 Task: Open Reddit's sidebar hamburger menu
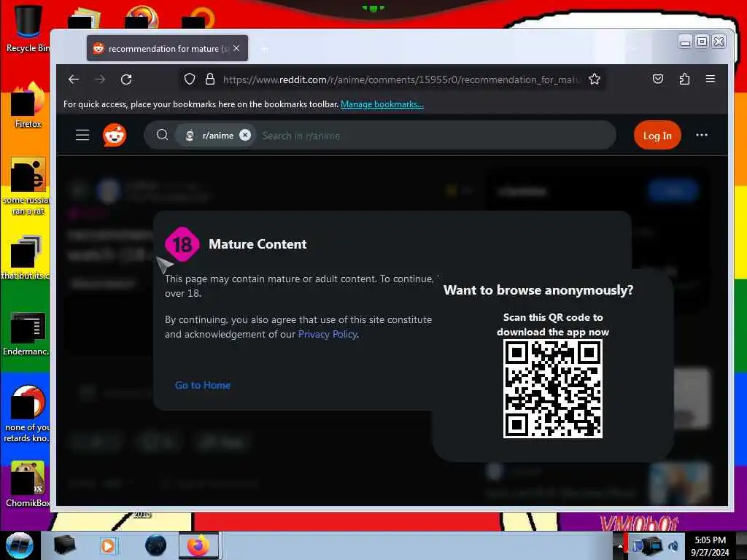click(82, 135)
